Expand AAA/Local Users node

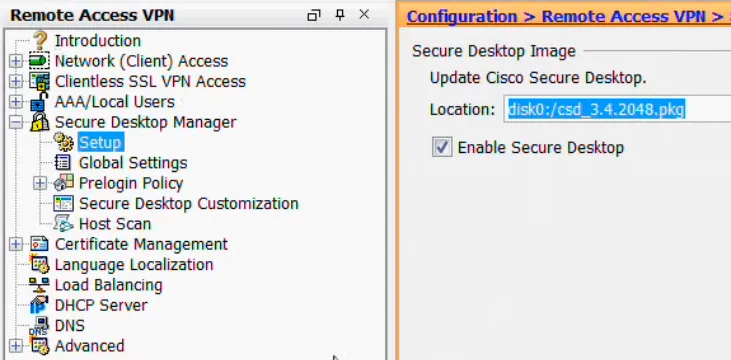16,102
